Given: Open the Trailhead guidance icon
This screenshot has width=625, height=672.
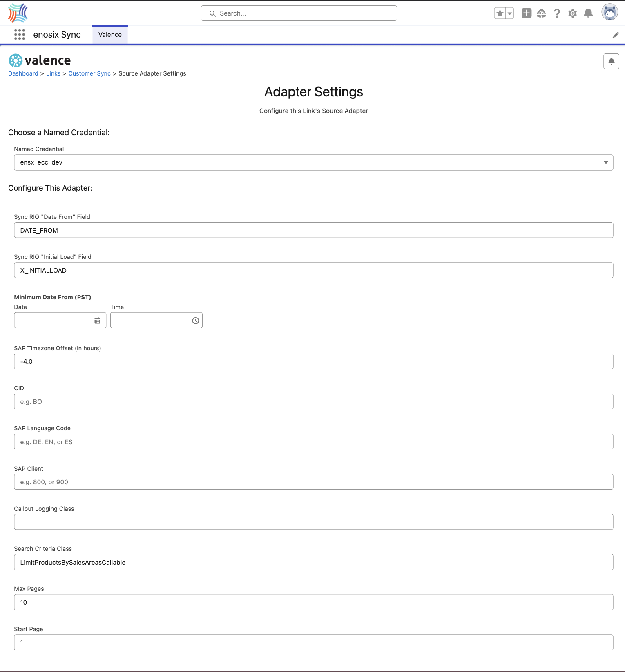Looking at the screenshot, I should (x=542, y=13).
